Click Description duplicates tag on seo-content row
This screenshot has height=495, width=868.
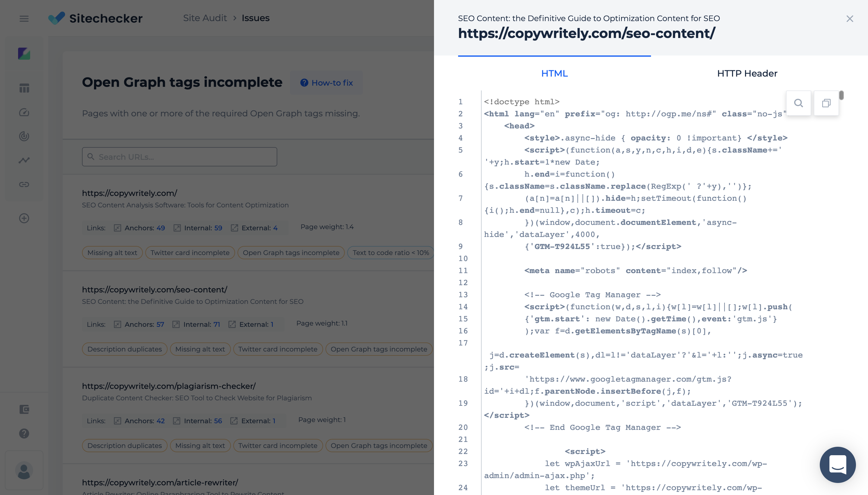(124, 349)
